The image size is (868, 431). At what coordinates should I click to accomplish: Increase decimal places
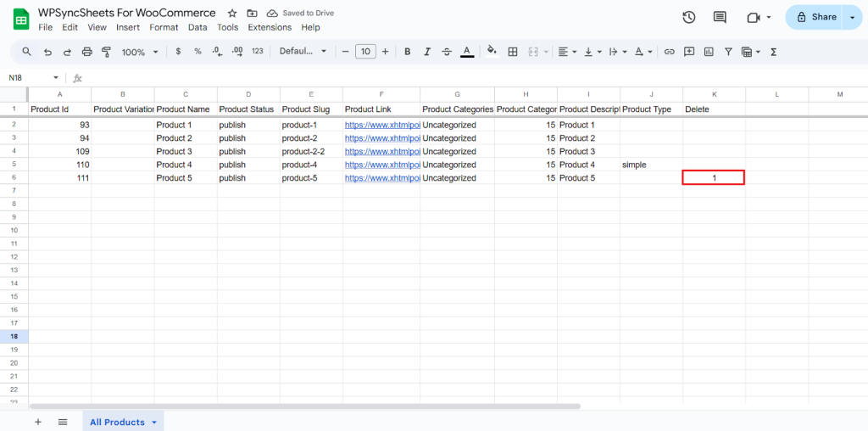coord(237,52)
